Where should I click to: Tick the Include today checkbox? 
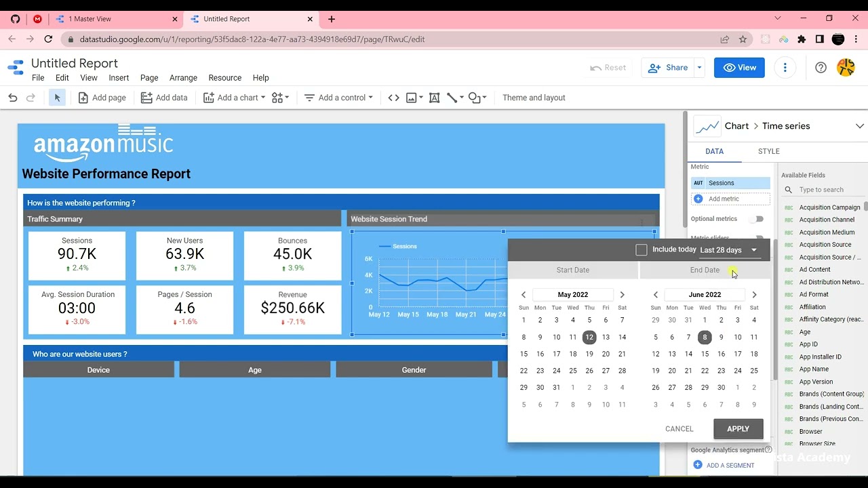click(x=642, y=250)
